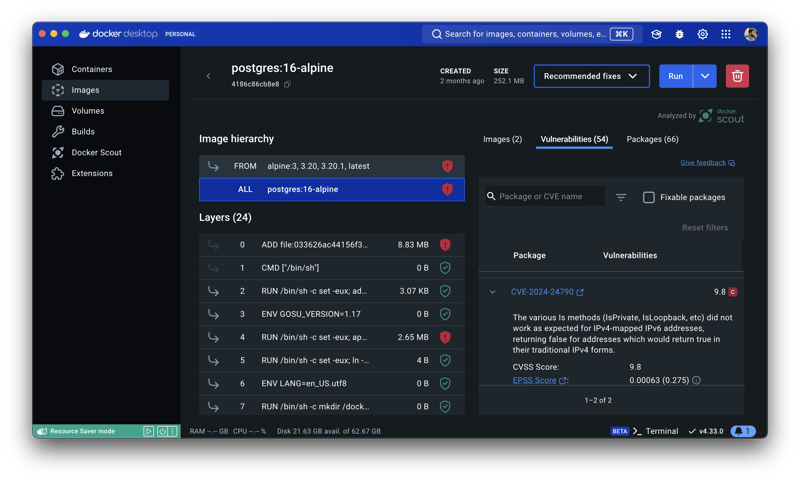Click the Resource Saver whale icon
This screenshot has width=800, height=481.
click(42, 431)
